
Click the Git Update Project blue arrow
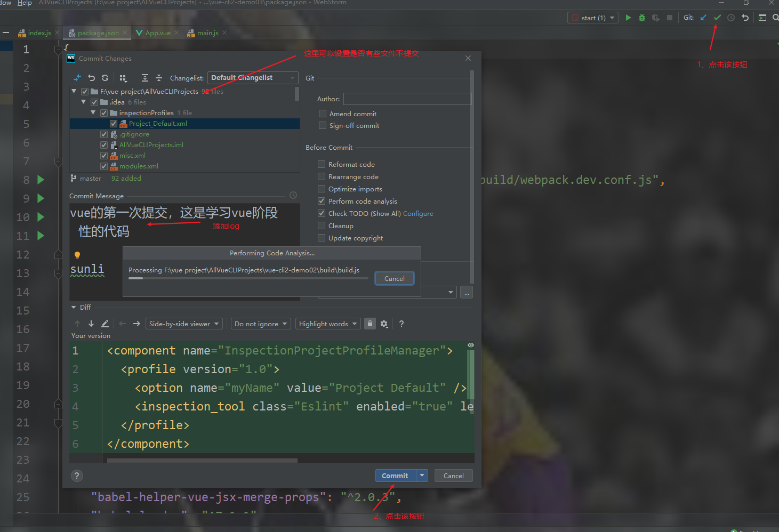[x=703, y=18]
